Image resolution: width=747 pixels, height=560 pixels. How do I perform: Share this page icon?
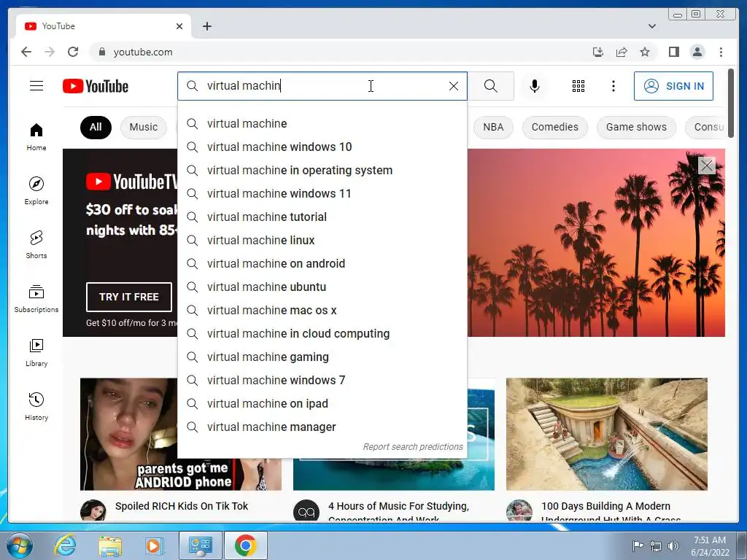tap(622, 52)
